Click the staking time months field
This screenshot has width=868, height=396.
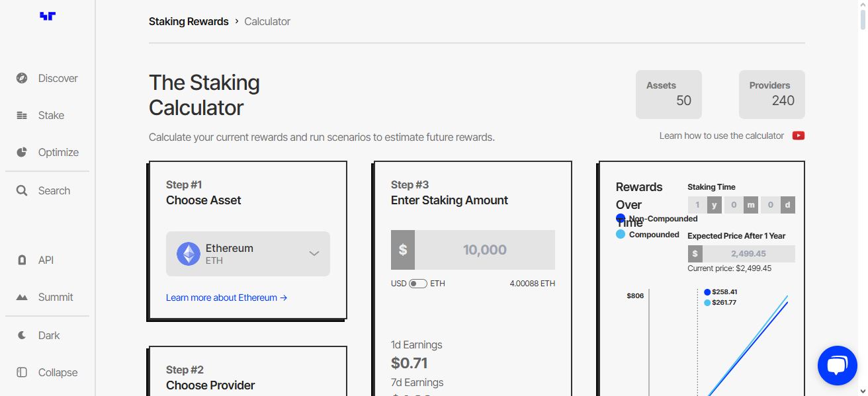[734, 205]
